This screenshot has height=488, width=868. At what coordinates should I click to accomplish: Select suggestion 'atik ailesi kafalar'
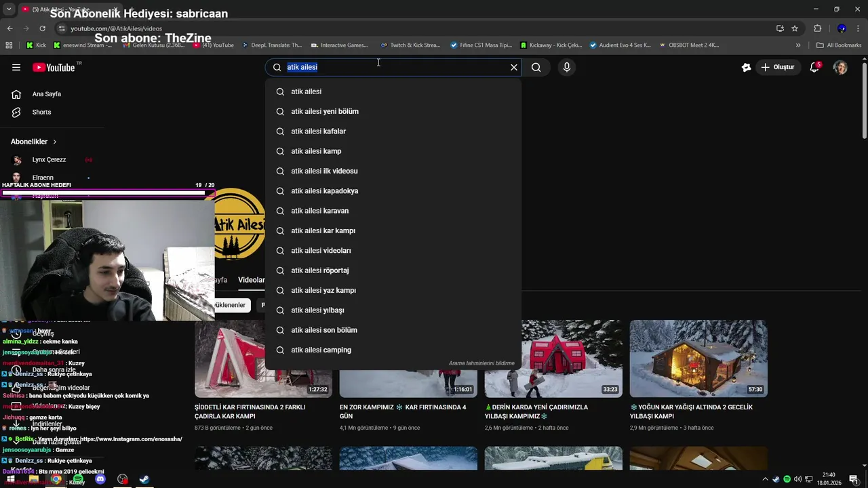pyautogui.click(x=393, y=131)
